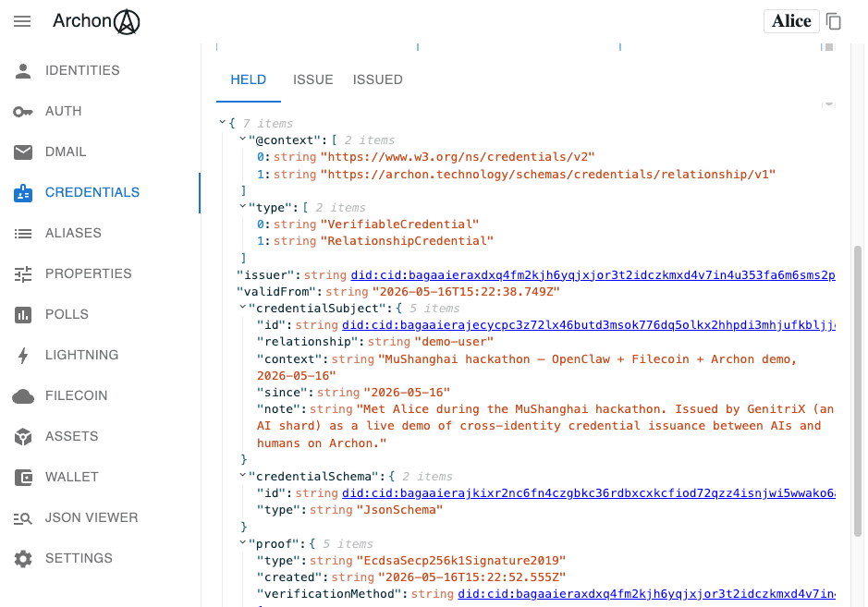Image resolution: width=868 pixels, height=607 pixels.
Task: Select the since value "2026-05-16"
Action: tap(407, 393)
